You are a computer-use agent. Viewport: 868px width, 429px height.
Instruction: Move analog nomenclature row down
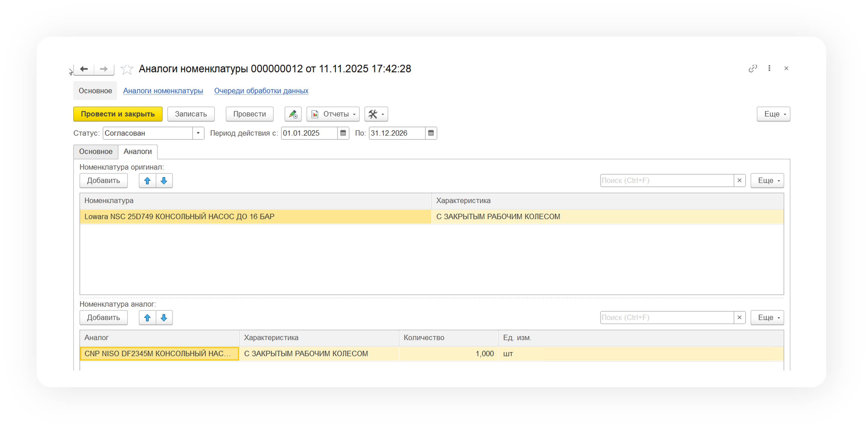pos(164,317)
